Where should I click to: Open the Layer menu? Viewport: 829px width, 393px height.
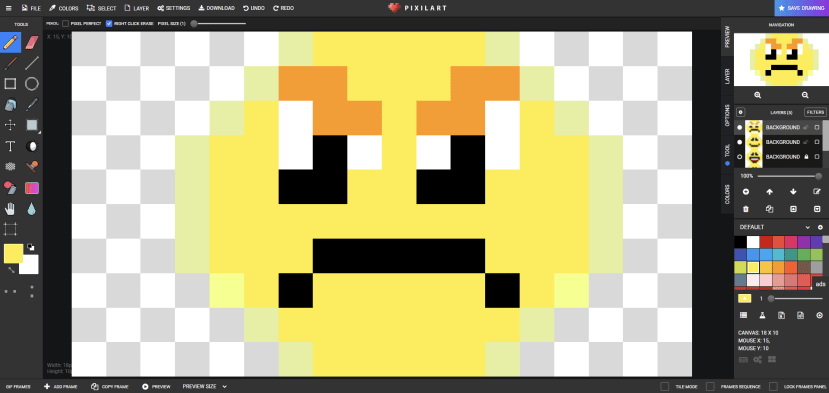coord(136,8)
